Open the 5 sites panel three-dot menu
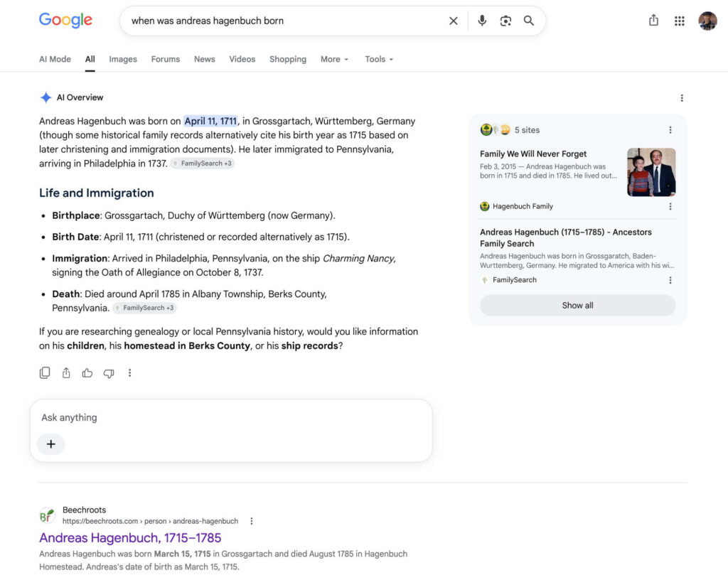Image resolution: width=728 pixels, height=580 pixels. tap(670, 130)
